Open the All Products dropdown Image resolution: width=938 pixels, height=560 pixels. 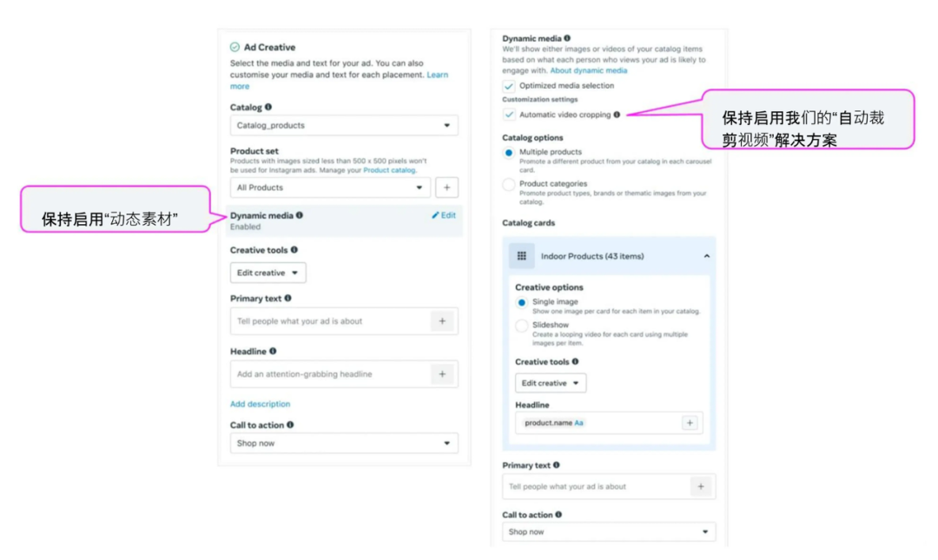pyautogui.click(x=330, y=188)
